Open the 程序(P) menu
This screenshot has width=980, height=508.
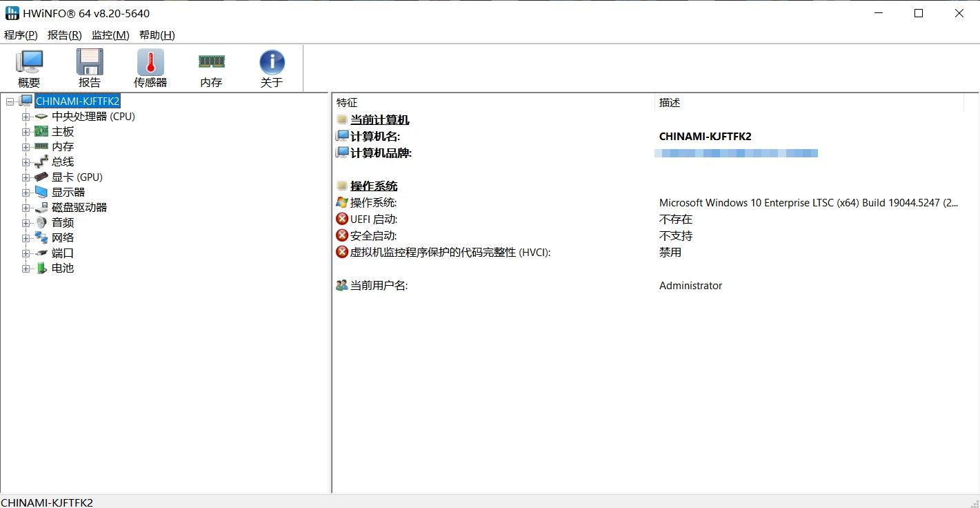coord(21,35)
